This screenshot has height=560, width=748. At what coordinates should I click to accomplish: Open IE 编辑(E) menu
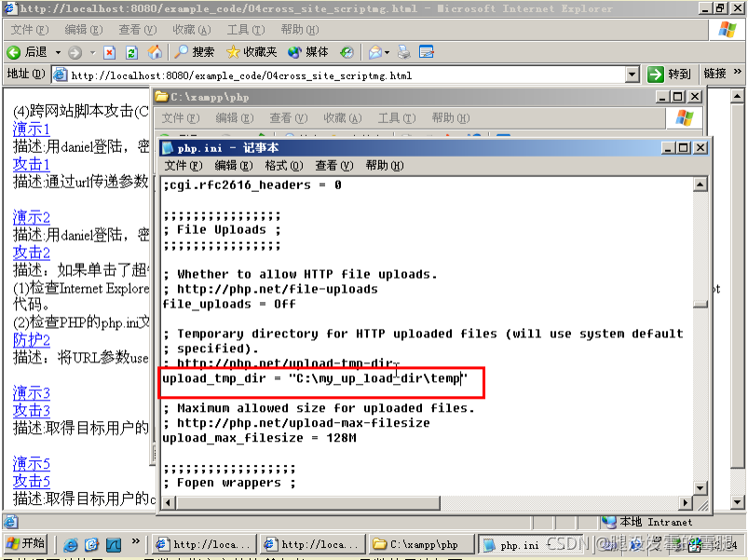(x=84, y=30)
